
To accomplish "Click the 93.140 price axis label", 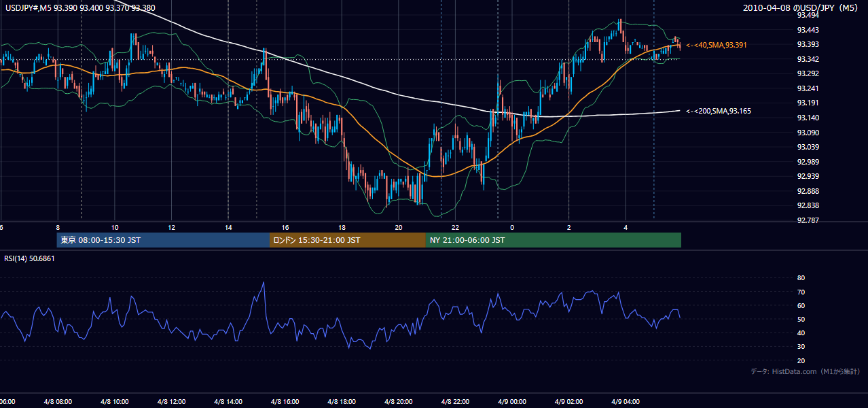I will [808, 118].
